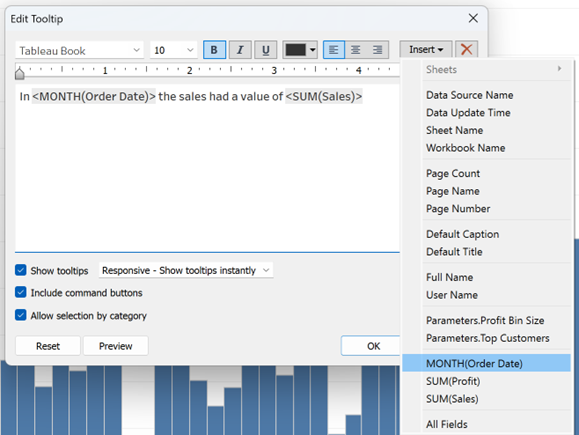
Task: Click the Reset button
Action: pyautogui.click(x=48, y=346)
